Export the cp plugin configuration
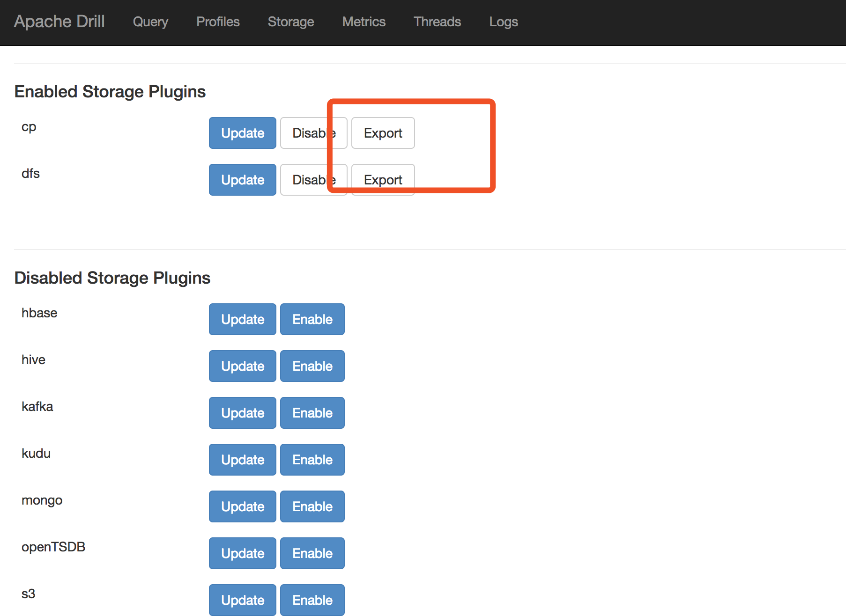Screen dimensions: 846x616 click(383, 133)
